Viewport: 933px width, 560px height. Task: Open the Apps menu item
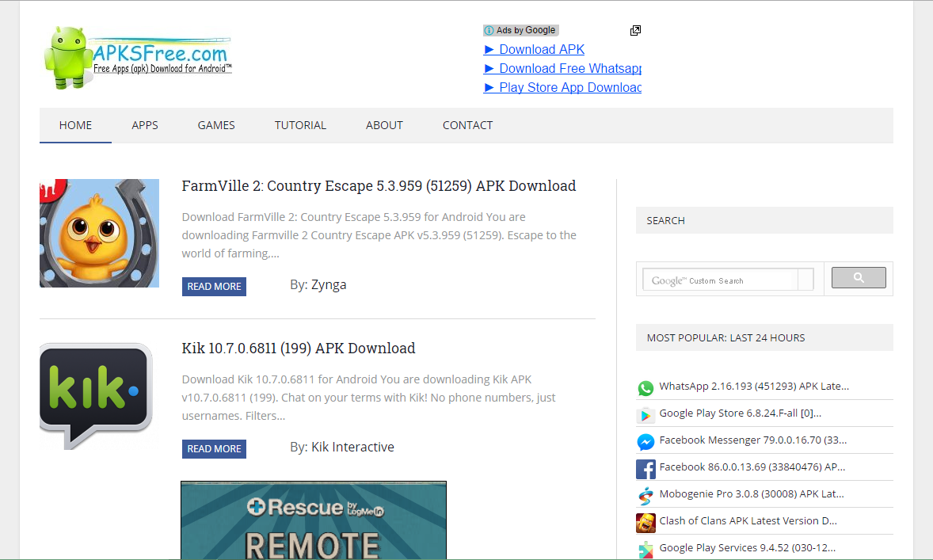(145, 126)
